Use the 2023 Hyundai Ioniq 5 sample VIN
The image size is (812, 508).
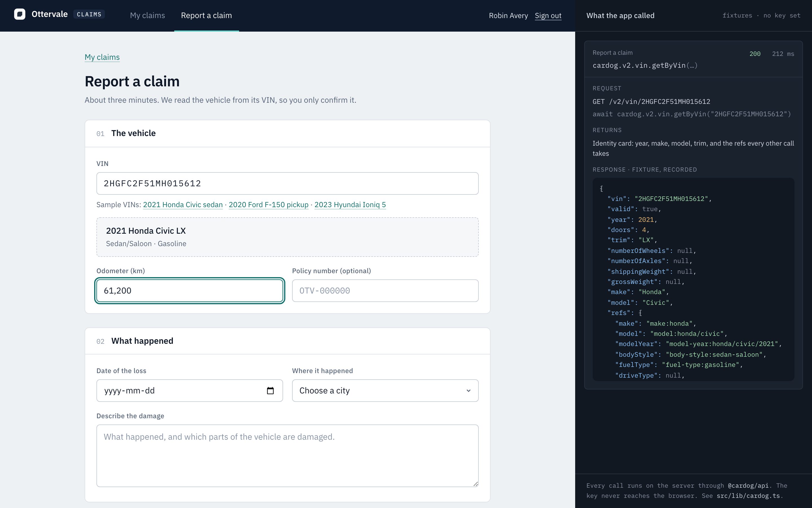(350, 205)
